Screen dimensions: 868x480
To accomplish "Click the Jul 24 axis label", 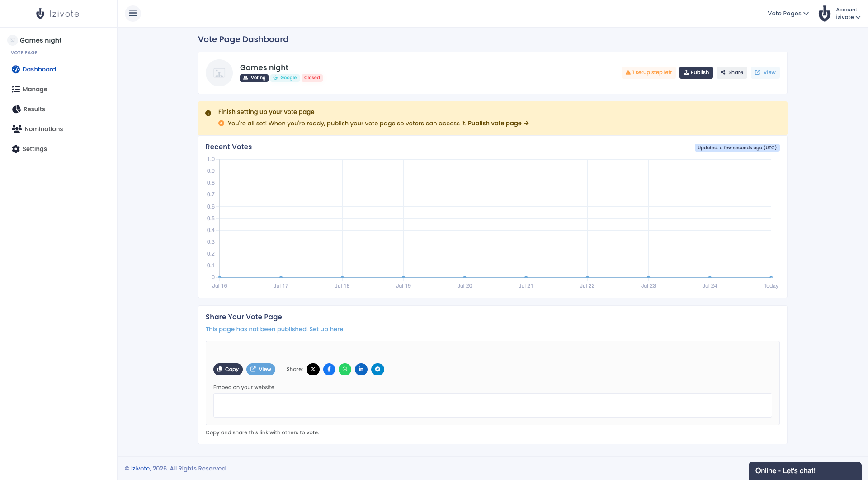I will 709,286.
